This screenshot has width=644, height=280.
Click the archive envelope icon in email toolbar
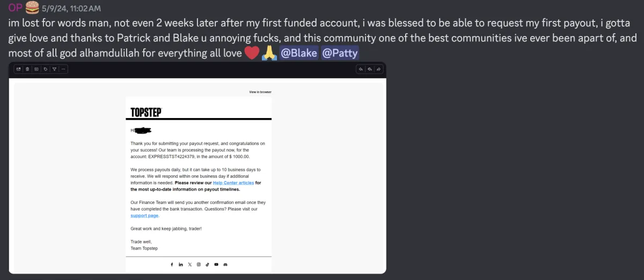tap(18, 69)
